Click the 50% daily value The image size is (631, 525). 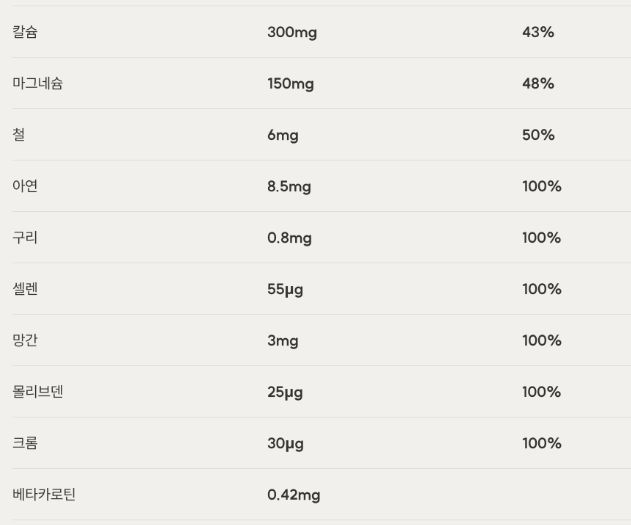pyautogui.click(x=538, y=135)
